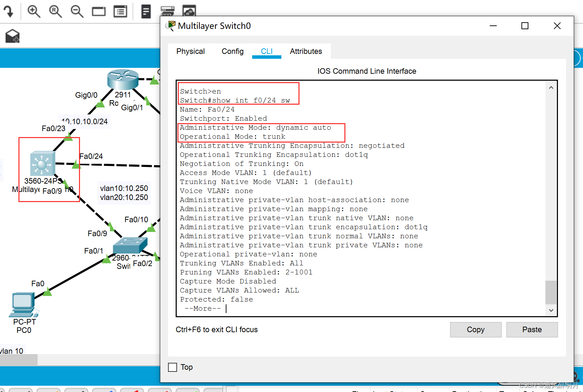Click the 'Switchport: Enabled' line
This screenshot has height=392, width=583.
[223, 119]
